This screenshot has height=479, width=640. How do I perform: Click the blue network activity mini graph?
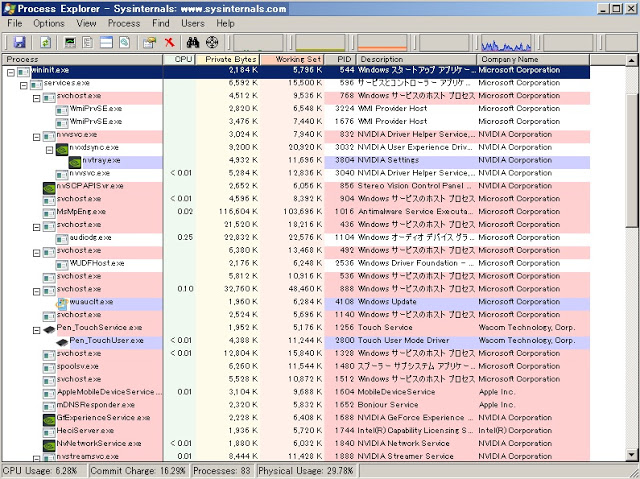(506, 42)
